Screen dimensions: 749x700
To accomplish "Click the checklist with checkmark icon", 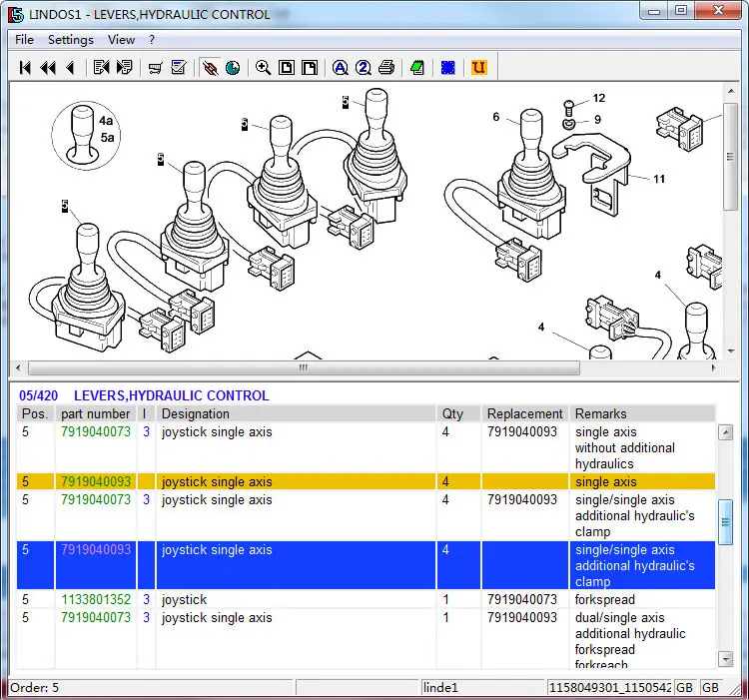I will click(x=179, y=67).
